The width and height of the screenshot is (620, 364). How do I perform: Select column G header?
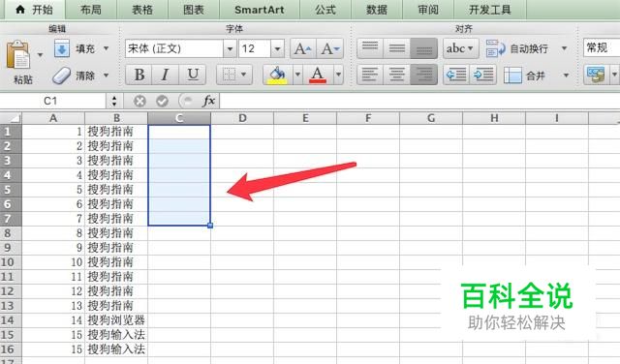(x=431, y=118)
